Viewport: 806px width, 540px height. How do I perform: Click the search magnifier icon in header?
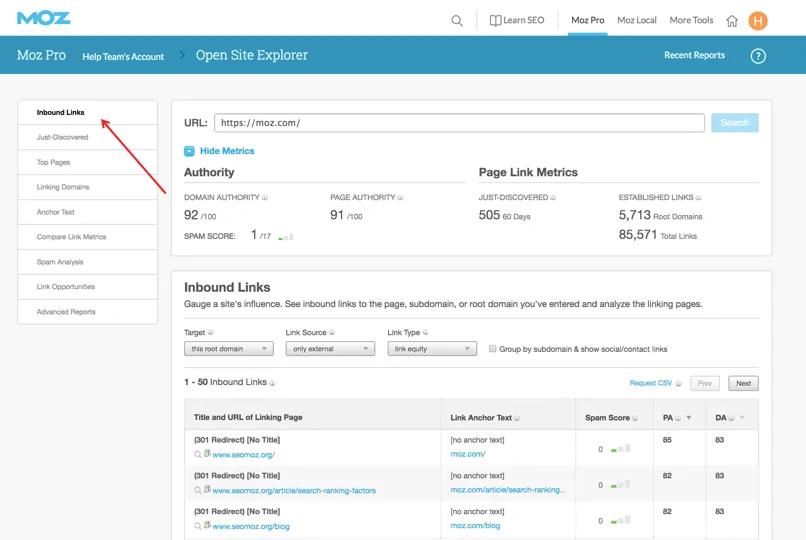point(457,20)
